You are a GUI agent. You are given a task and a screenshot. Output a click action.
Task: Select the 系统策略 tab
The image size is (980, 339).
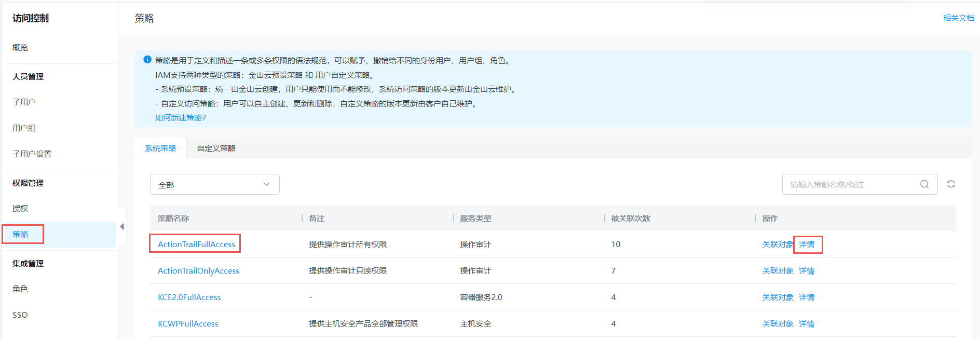160,148
